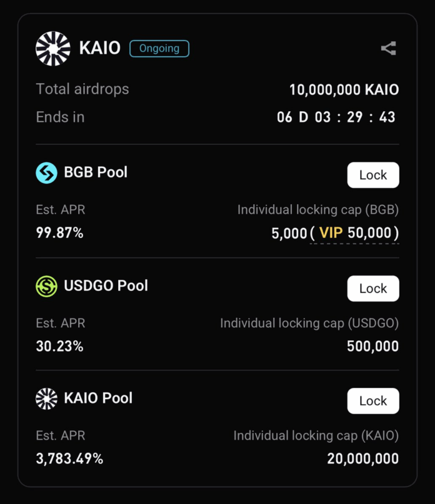Select the USDGO Pool title
The image size is (435, 504).
[106, 286]
